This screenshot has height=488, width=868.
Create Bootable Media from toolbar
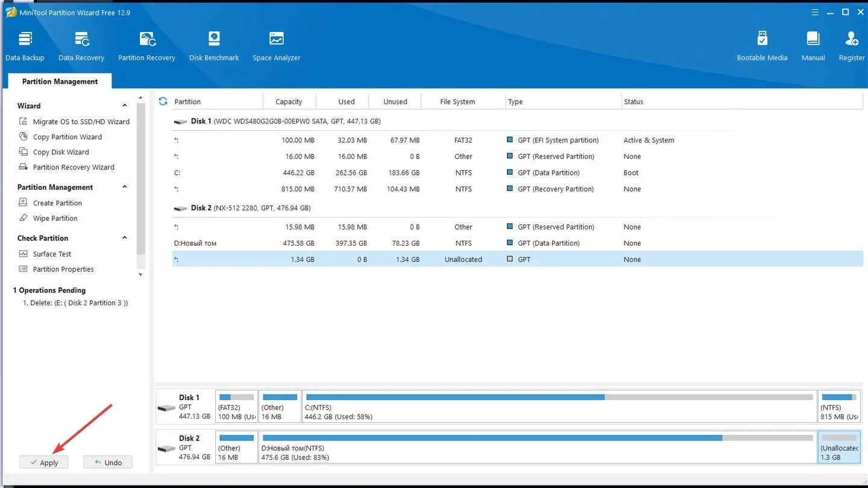[x=762, y=46]
